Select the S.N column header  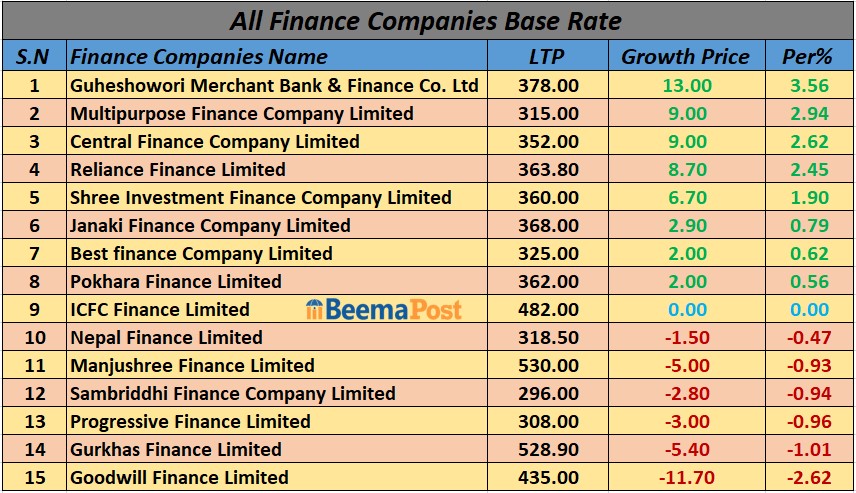pyautogui.click(x=34, y=57)
